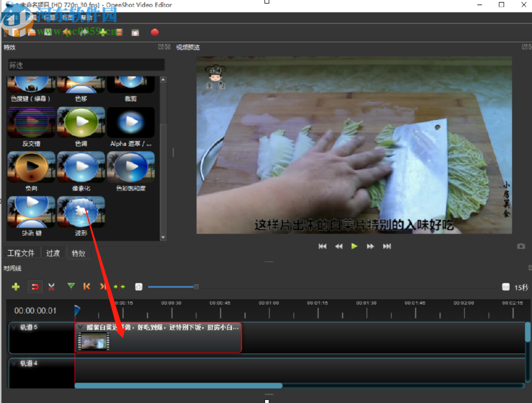Select the 波形 wave effect
This screenshot has width=532, height=403.
(x=81, y=217)
